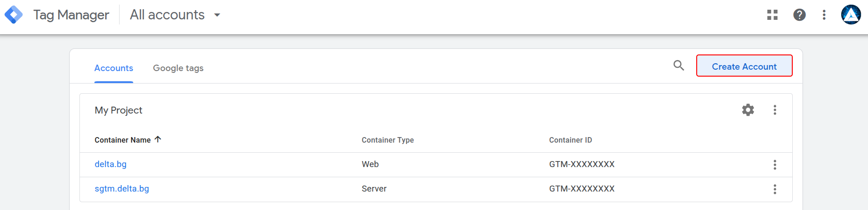
Task: Open the delta.bg container link
Action: (110, 164)
